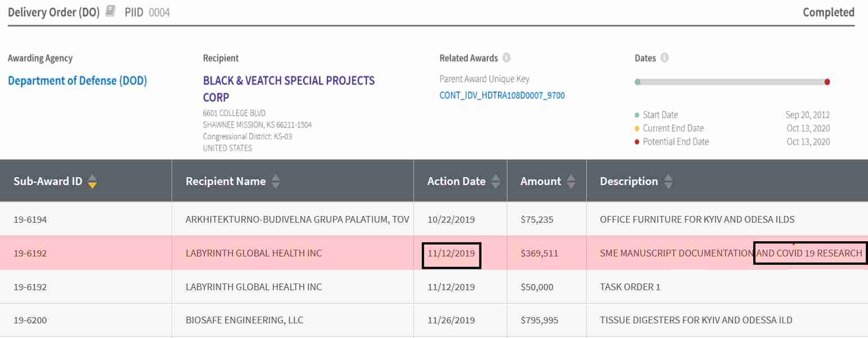The width and height of the screenshot is (868, 338).
Task: Click TISSUE DIGESTERS FOR KYIV AND ODESSA ILD
Action: pyautogui.click(x=696, y=321)
